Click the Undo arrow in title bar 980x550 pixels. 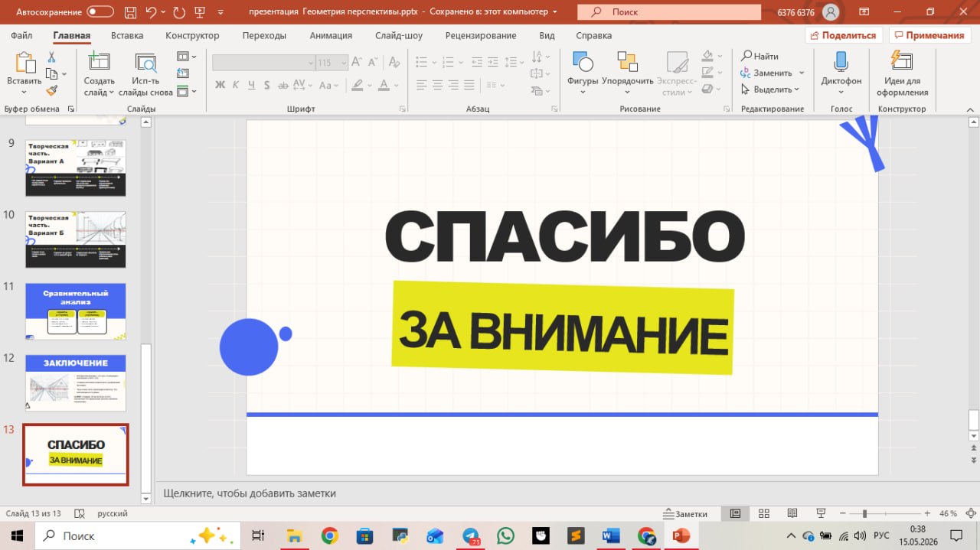pyautogui.click(x=151, y=12)
